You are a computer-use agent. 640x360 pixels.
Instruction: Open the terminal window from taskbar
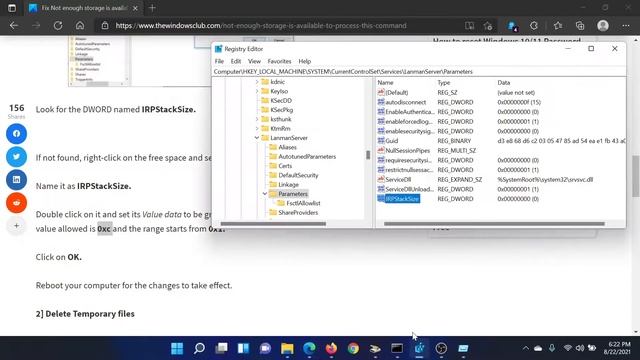[x=397, y=348]
